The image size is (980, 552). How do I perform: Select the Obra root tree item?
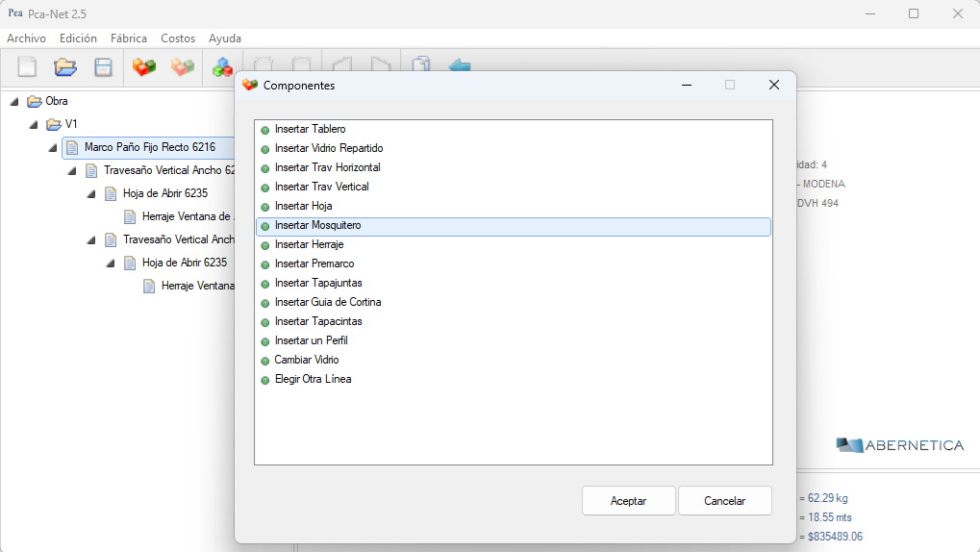tap(56, 101)
